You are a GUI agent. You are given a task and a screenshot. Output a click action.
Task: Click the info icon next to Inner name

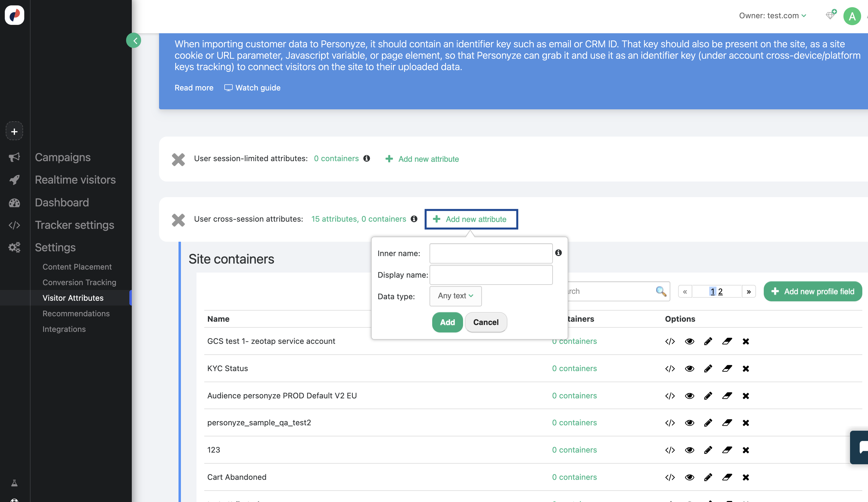click(558, 253)
